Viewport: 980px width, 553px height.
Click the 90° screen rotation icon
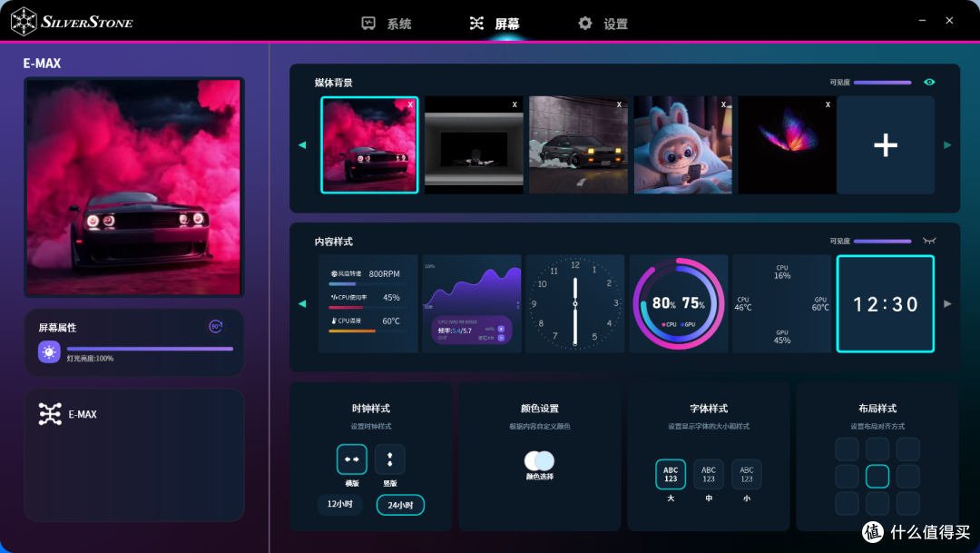click(216, 327)
